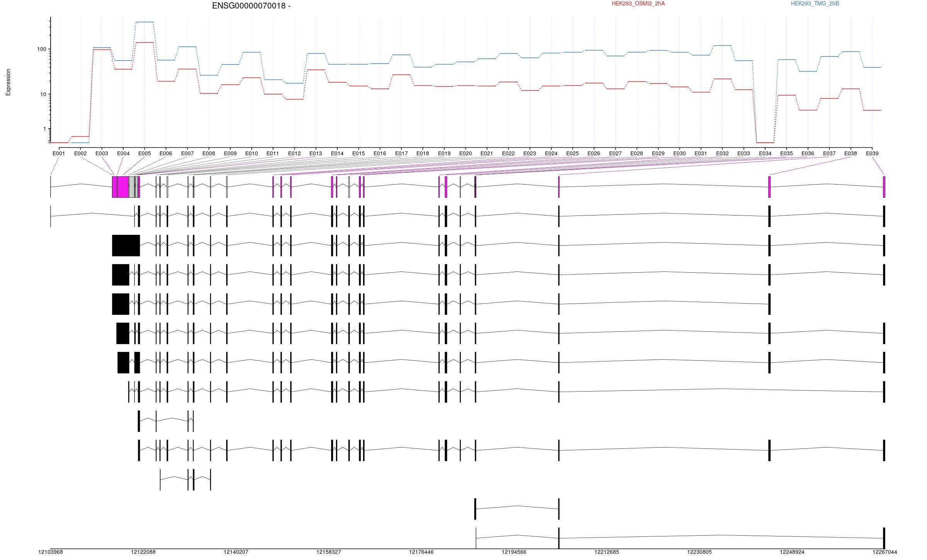Click genomic coordinate 12230805
927x560 pixels.
tap(699, 552)
